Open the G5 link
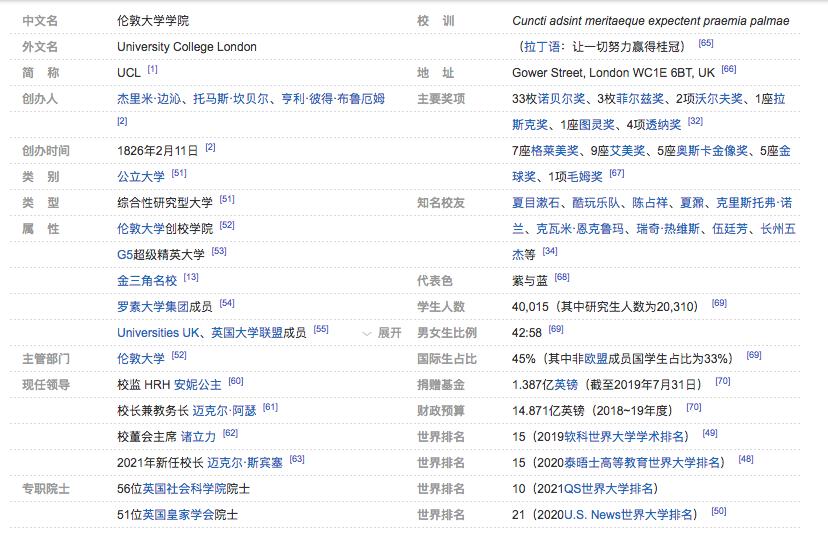Viewport: 828px width, 534px height. [x=125, y=255]
